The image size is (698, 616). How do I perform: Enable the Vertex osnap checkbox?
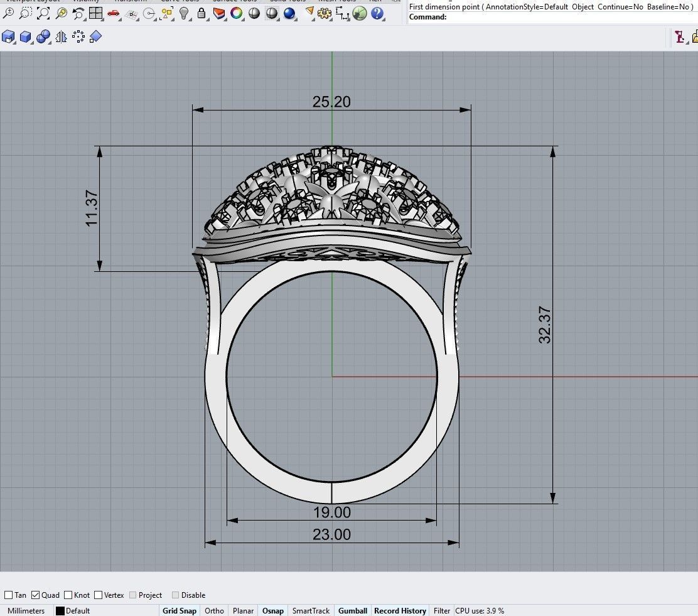99,595
